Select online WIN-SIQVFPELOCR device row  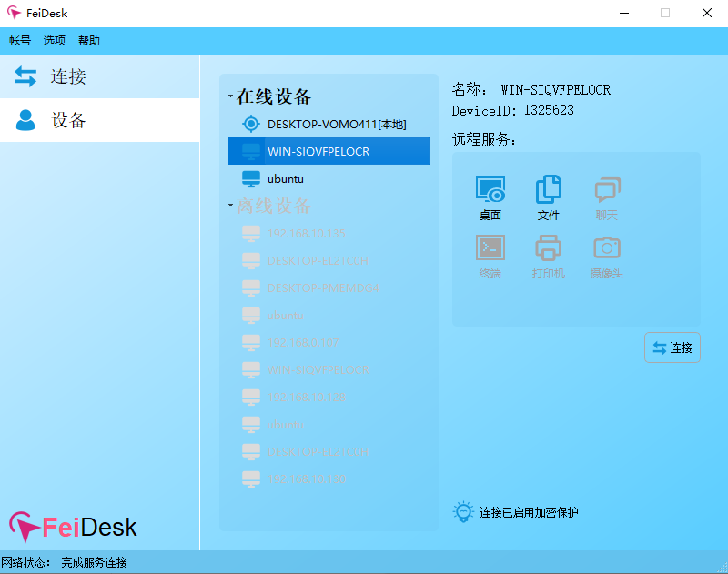point(329,151)
